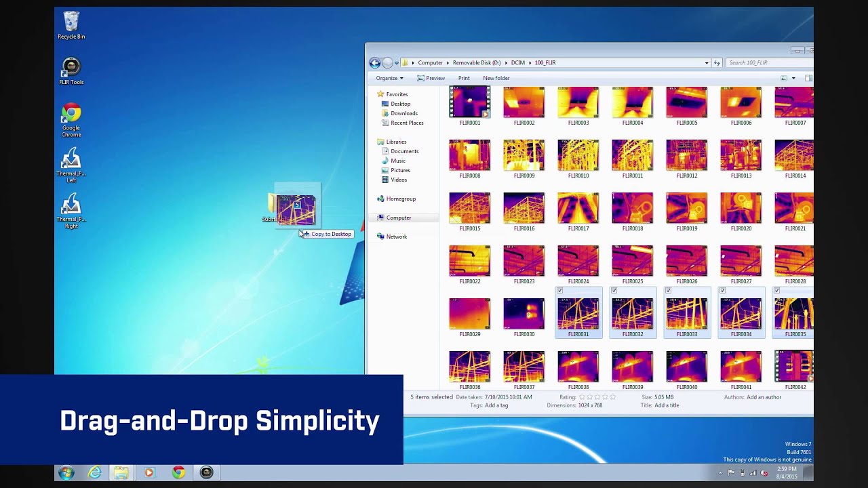868x488 pixels.
Task: Switch to FLIR Tools on the taskbar
Action: pos(207,472)
